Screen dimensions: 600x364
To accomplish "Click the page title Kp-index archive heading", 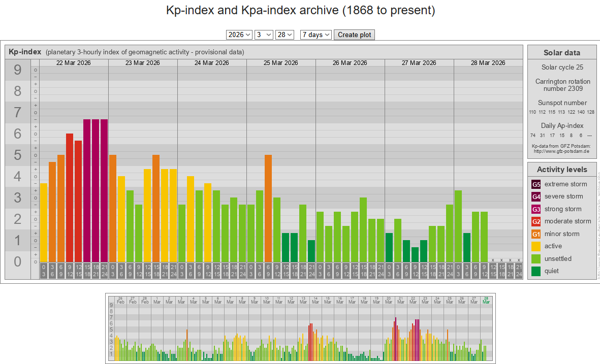I will point(300,10).
